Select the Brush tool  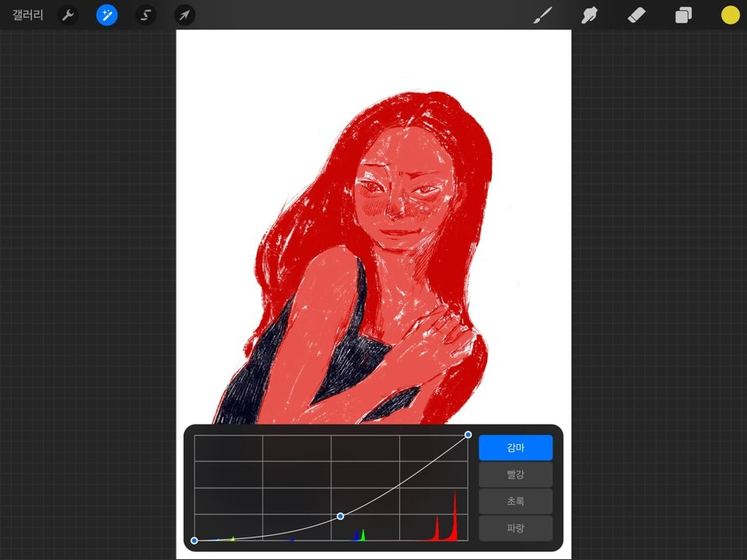click(x=542, y=16)
